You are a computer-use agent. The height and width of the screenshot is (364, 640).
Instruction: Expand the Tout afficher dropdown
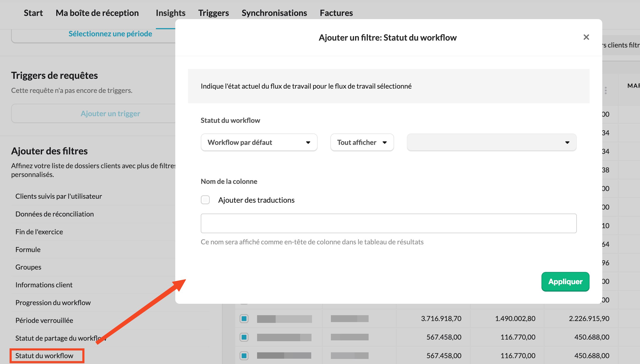coord(362,142)
